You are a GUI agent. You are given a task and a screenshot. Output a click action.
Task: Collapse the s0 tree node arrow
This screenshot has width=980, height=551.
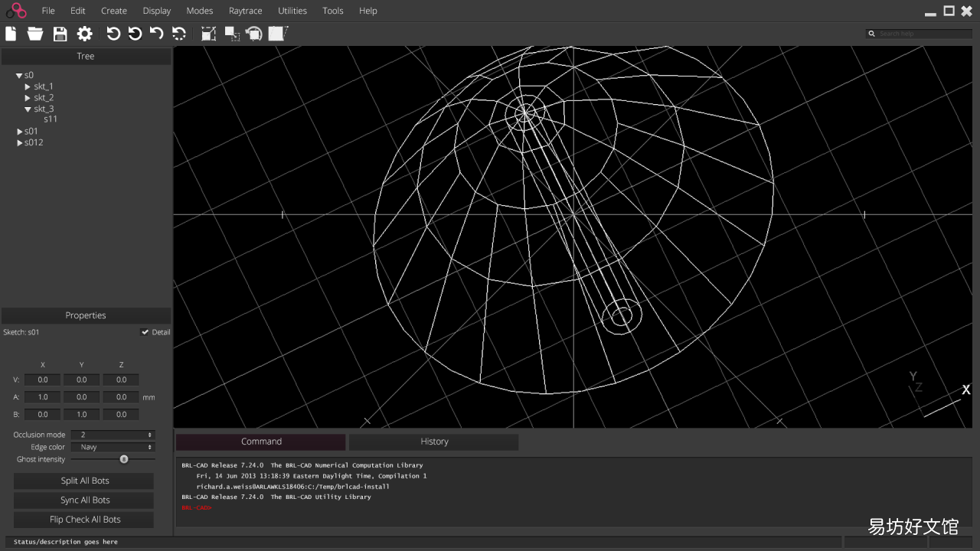(19, 76)
